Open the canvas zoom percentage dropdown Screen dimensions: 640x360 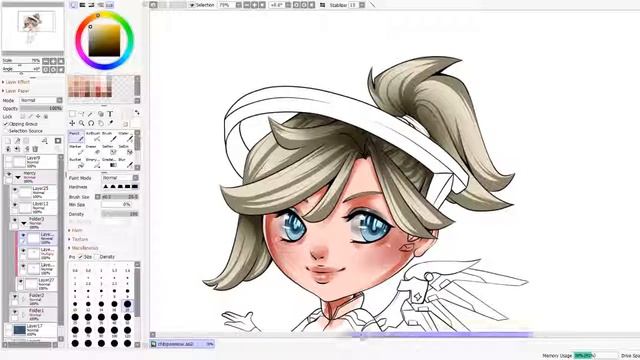tap(238, 5)
